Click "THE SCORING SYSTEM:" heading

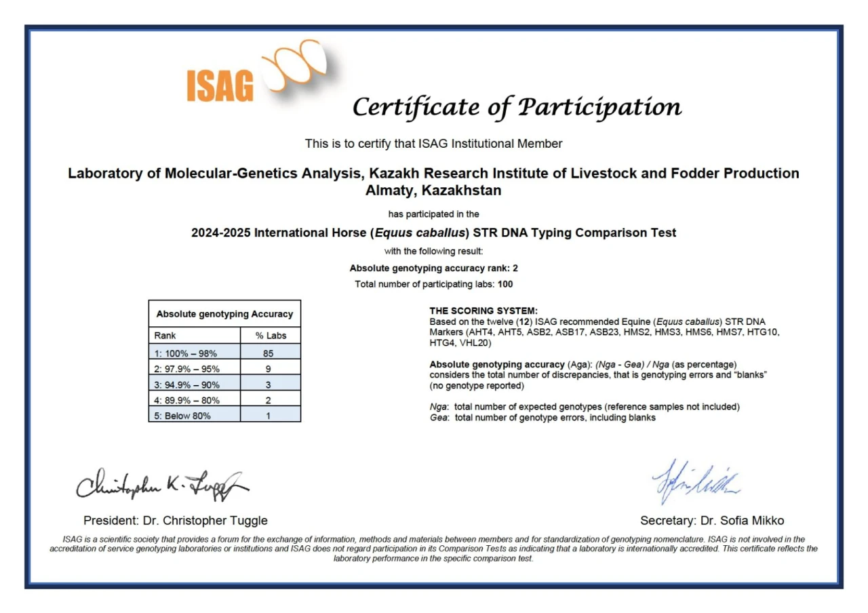(484, 311)
